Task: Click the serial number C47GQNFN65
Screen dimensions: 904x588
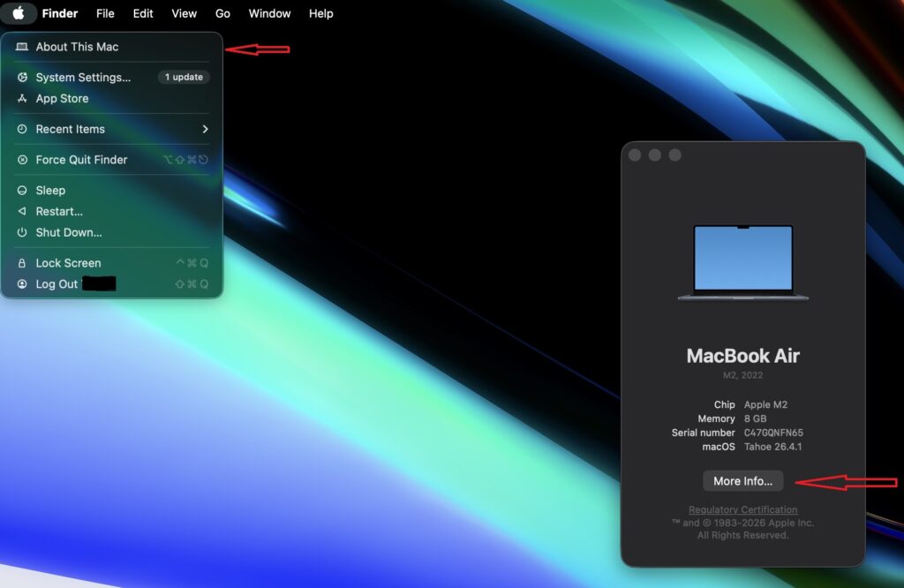Action: click(x=773, y=433)
